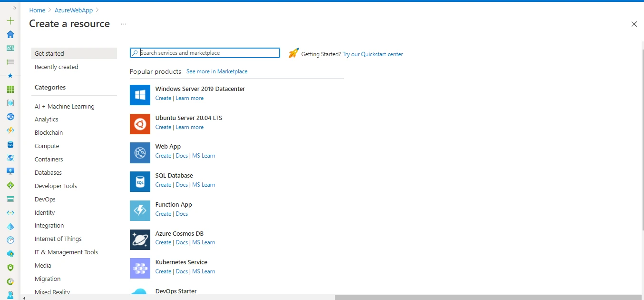The height and width of the screenshot is (300, 644).
Task: Select the Web App product icon
Action: click(x=139, y=152)
